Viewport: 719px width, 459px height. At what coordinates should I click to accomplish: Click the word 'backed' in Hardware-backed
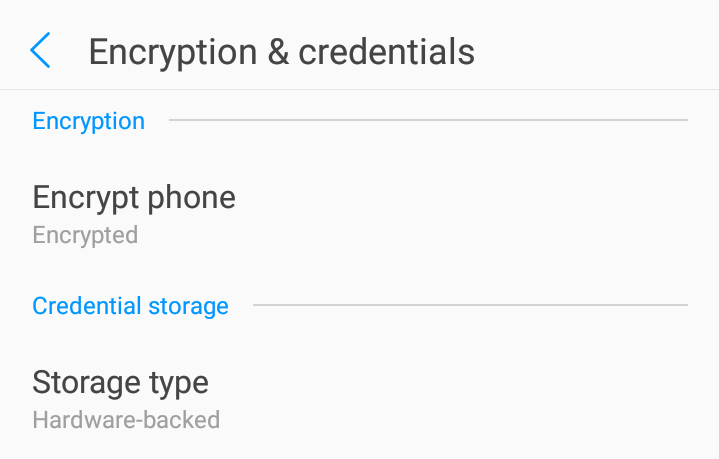pyautogui.click(x=182, y=419)
